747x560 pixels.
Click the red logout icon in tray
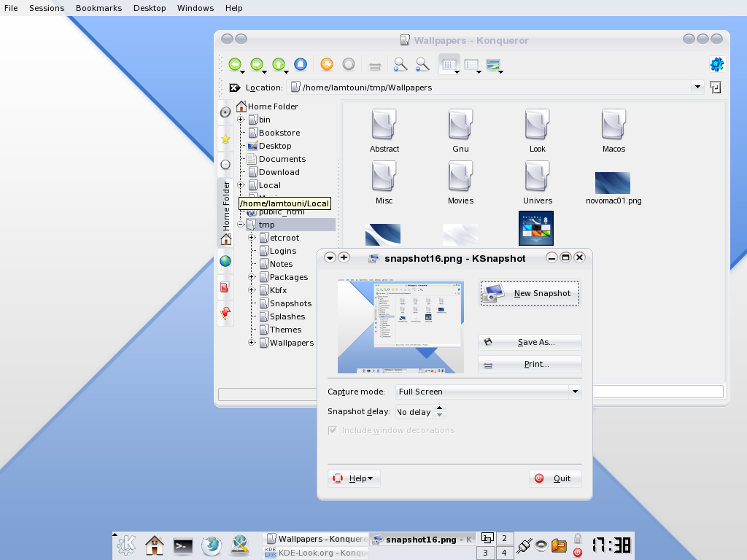pyautogui.click(x=578, y=553)
